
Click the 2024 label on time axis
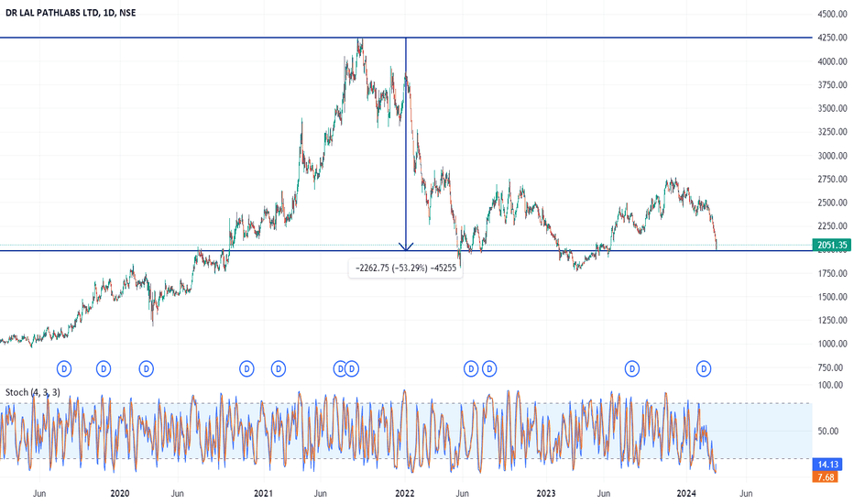tap(686, 493)
